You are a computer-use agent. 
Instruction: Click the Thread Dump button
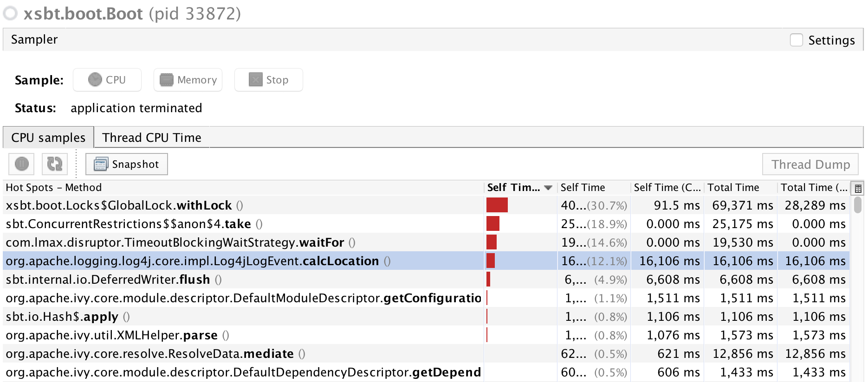[810, 164]
